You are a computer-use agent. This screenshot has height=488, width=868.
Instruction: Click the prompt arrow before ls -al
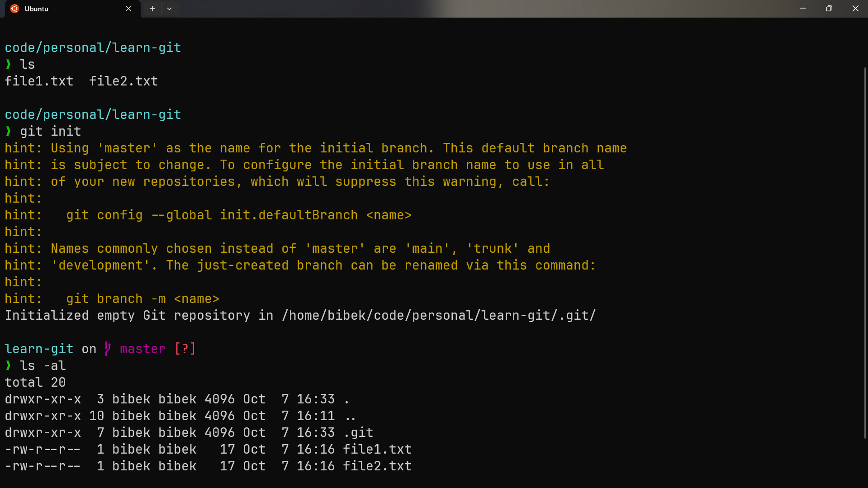pyautogui.click(x=8, y=365)
